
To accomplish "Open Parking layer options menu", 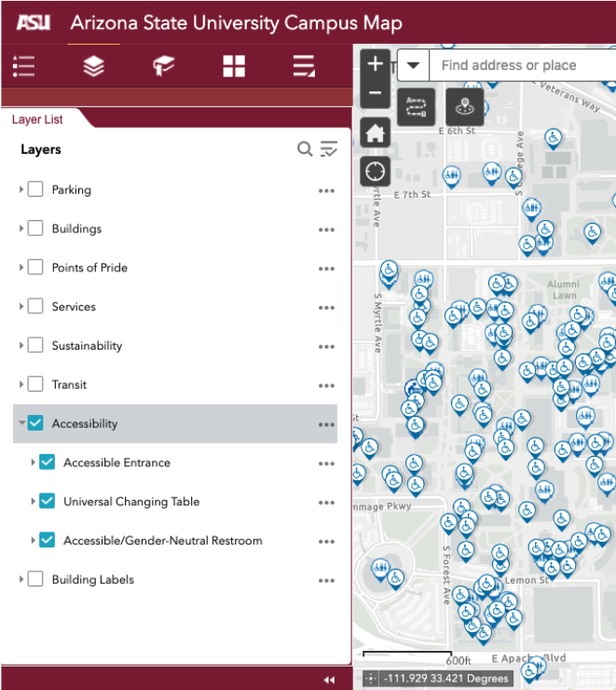I will point(326,190).
